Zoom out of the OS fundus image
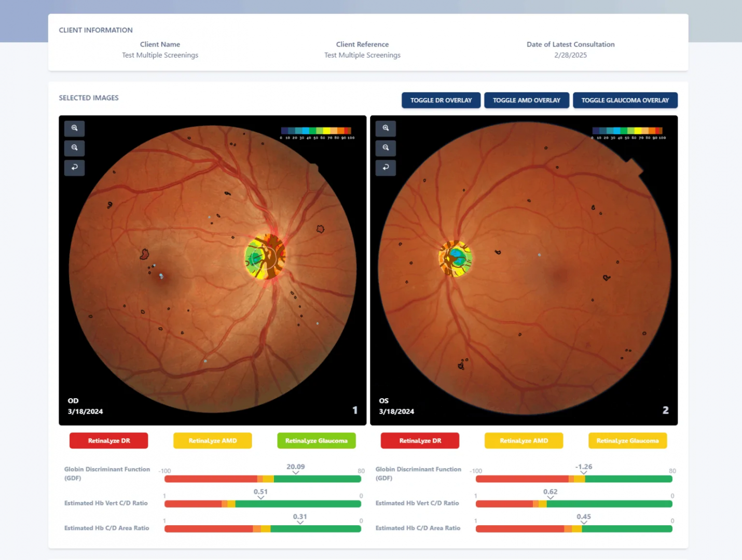Viewport: 742px width, 560px height. click(386, 148)
